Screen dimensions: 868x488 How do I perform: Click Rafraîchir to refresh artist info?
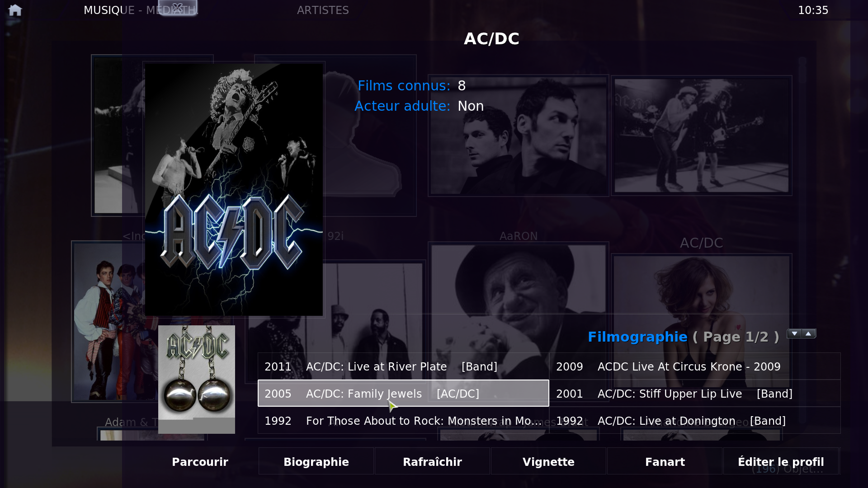point(432,461)
